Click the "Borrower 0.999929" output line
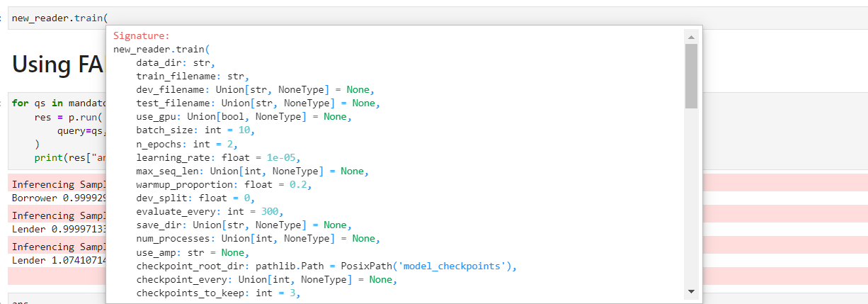The height and width of the screenshot is (304, 868). [x=59, y=198]
